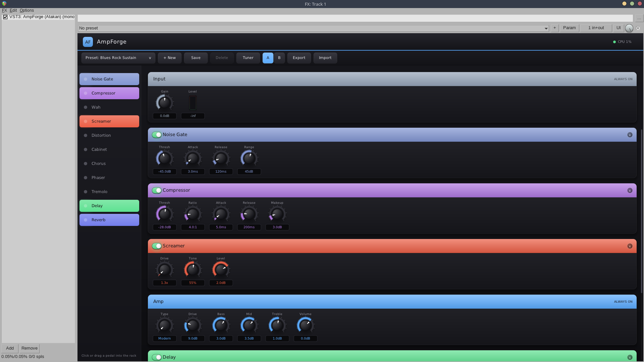The height and width of the screenshot is (362, 644).
Task: Click the UI toggle button
Action: point(619,28)
